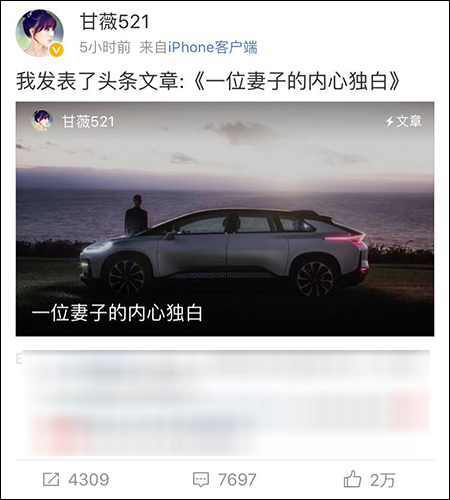This screenshot has width=450, height=500.
Task: Click small avatar inside article card
Action: point(42,120)
